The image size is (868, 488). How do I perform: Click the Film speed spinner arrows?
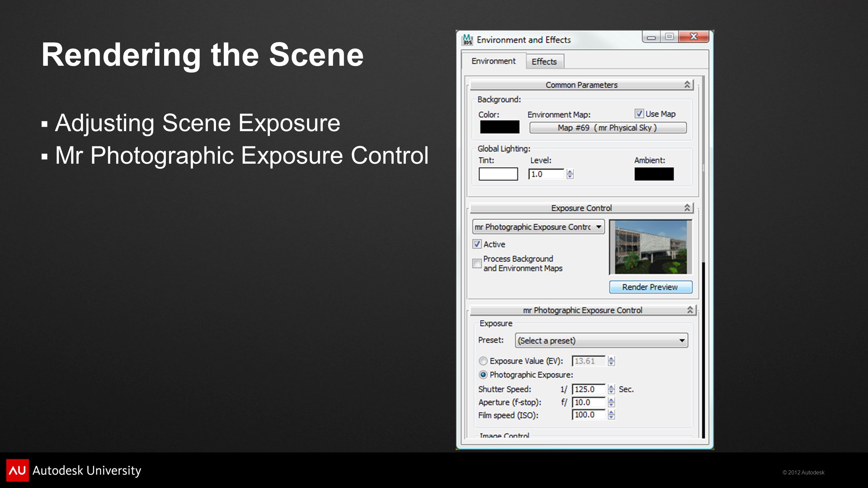(x=611, y=415)
